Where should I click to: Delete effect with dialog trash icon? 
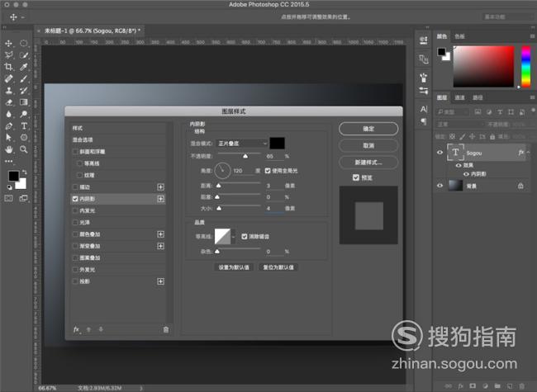coord(166,329)
